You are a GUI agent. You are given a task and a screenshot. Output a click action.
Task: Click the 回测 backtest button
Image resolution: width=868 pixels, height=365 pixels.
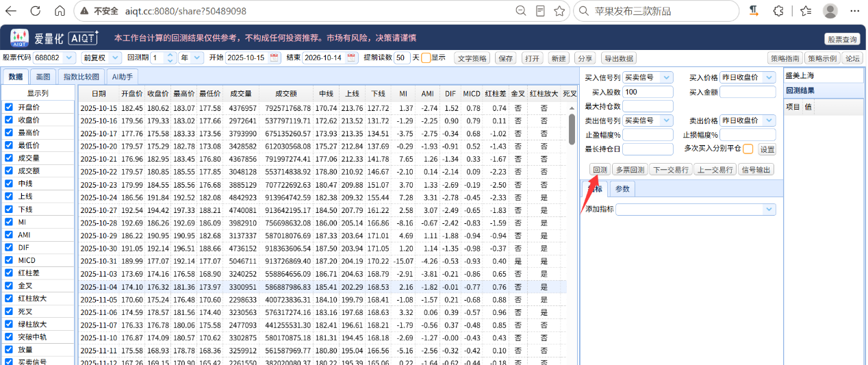click(599, 170)
